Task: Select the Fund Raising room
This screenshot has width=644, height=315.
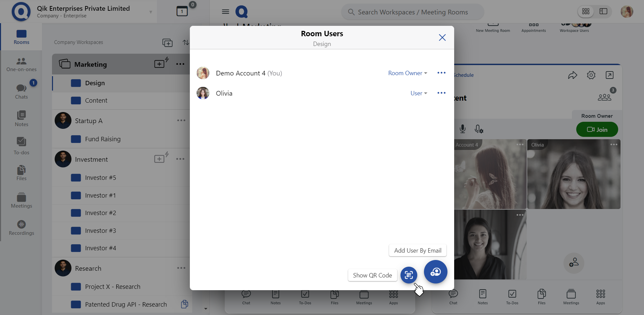Action: [x=121, y=139]
